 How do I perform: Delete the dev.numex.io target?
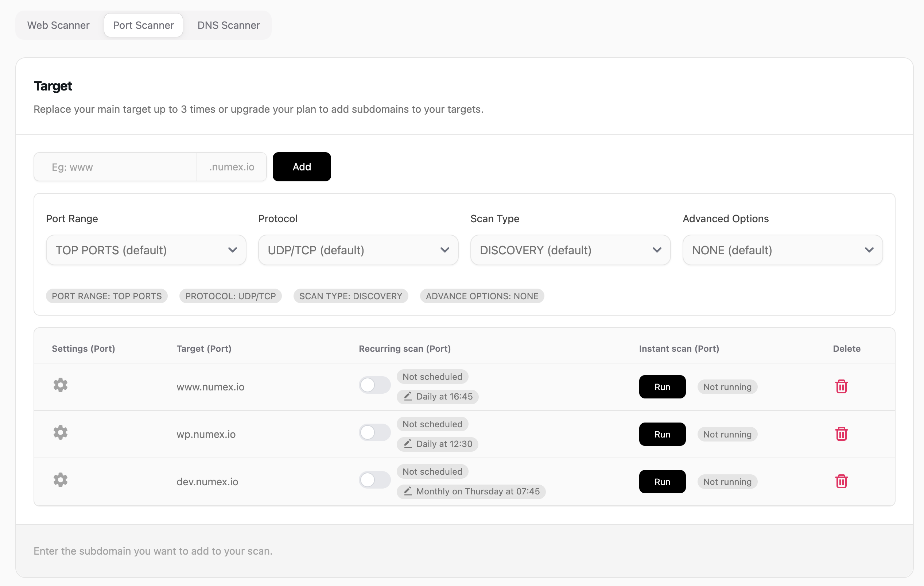pos(841,481)
